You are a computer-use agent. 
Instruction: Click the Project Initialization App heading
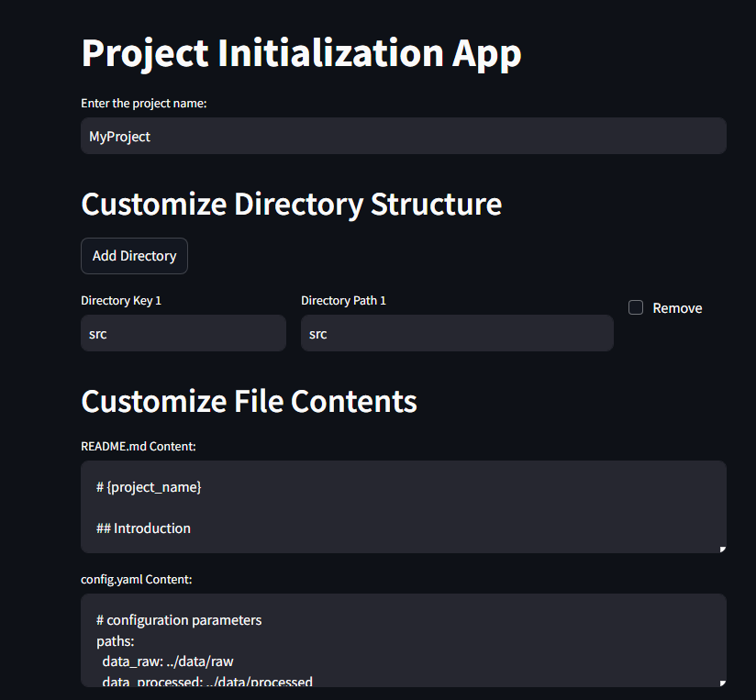[x=301, y=53]
